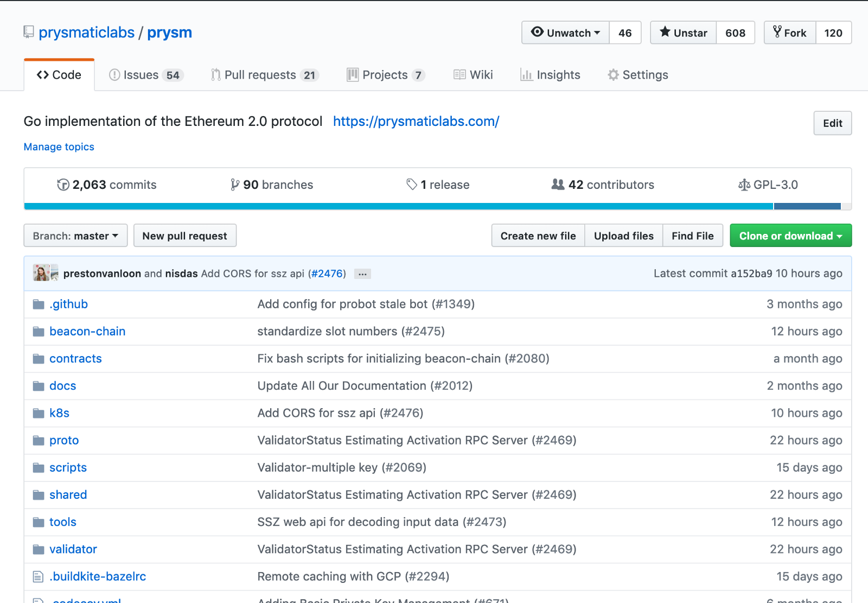View the 608 stargazers count

click(x=736, y=33)
